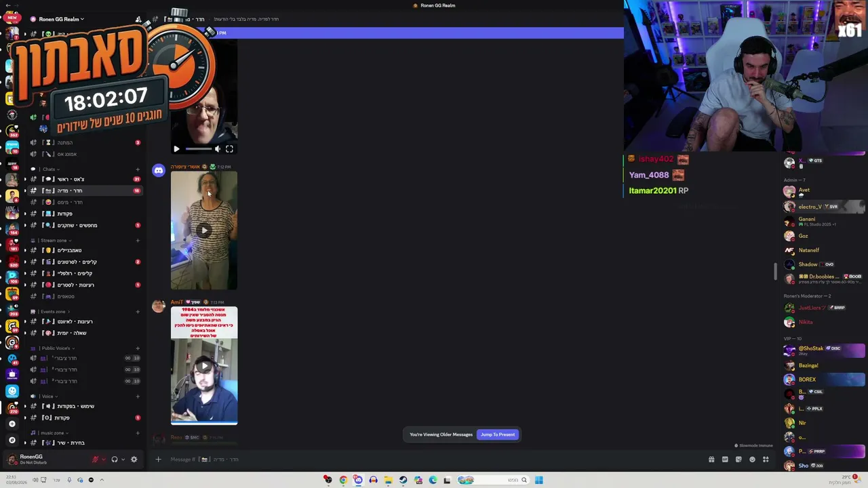The image size is (868, 488).
Task: Open Steam from the taskbar
Action: pyautogui.click(x=403, y=480)
